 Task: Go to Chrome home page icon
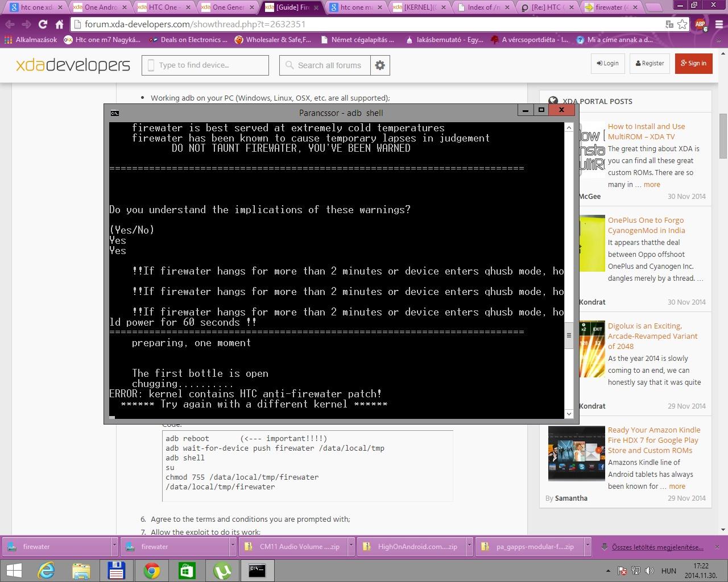point(59,24)
